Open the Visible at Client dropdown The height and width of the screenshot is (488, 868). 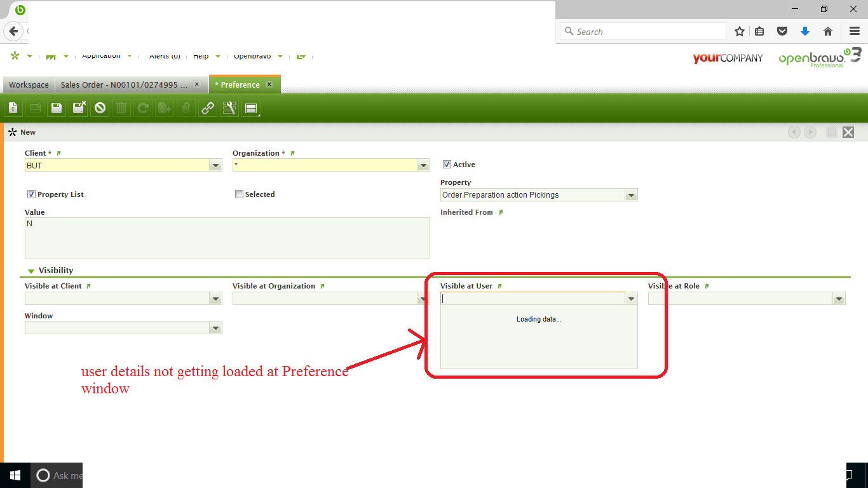216,299
